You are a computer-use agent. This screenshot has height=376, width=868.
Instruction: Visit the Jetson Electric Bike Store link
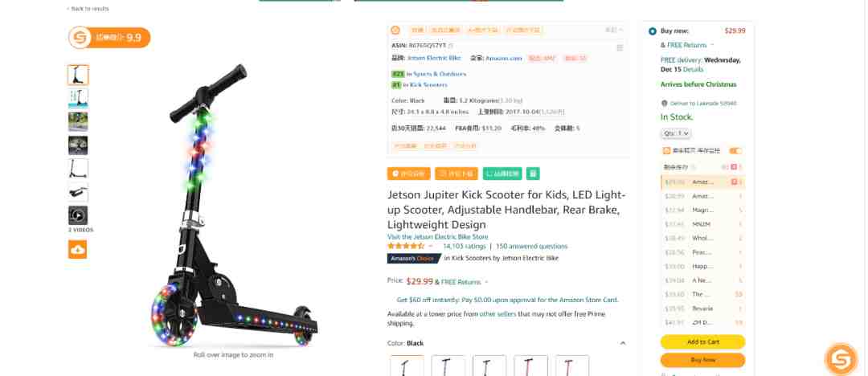pos(437,237)
